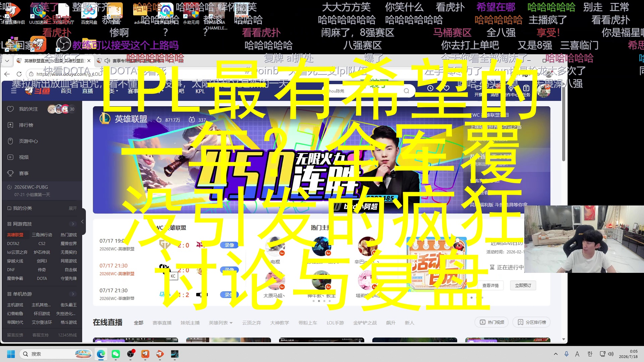Select the 全部 filter tab
The width and height of the screenshot is (644, 362).
[x=139, y=323]
